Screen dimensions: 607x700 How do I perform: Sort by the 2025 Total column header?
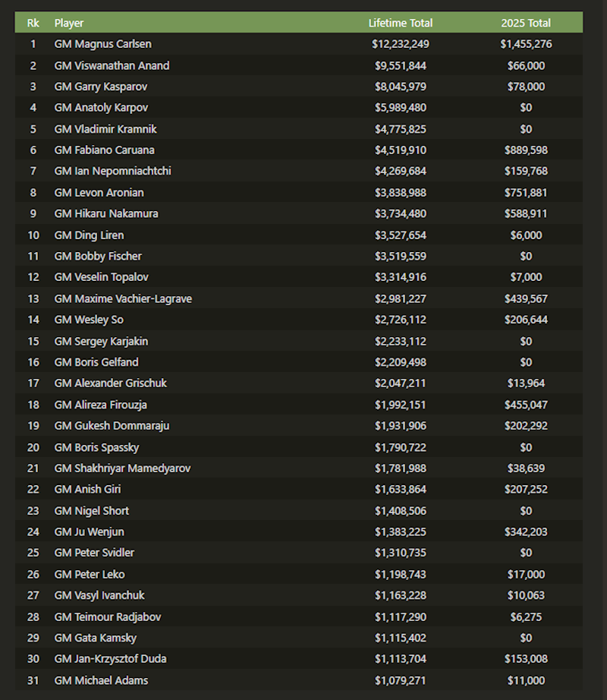[525, 23]
